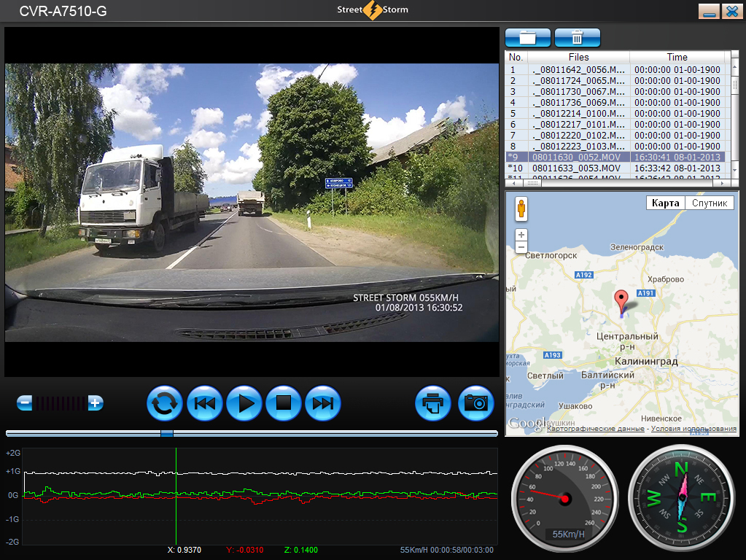Select file ._08012214_0100 in list
The width and height of the screenshot is (746, 560).
coord(615,113)
